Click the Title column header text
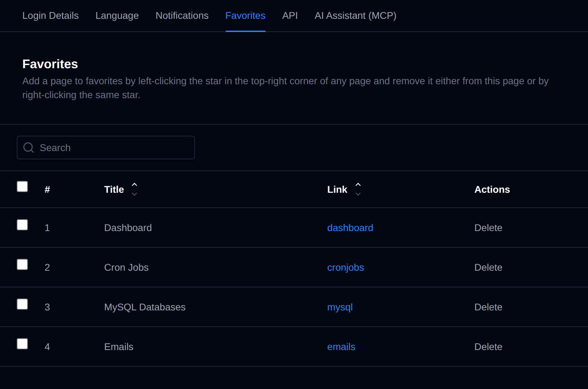The image size is (588, 389). 114,190
